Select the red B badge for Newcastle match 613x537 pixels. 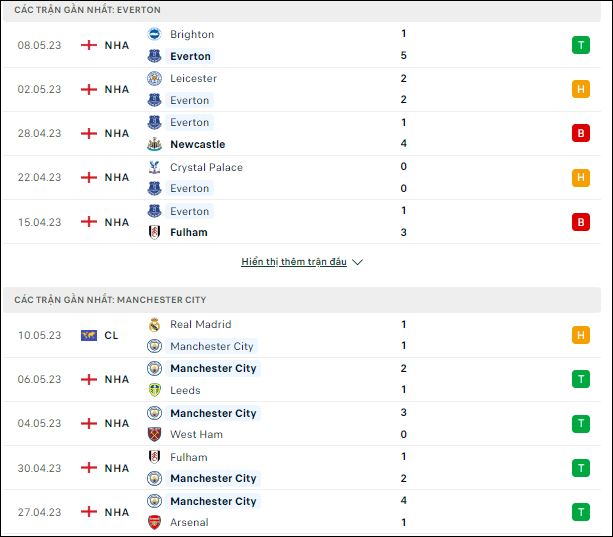coord(581,133)
